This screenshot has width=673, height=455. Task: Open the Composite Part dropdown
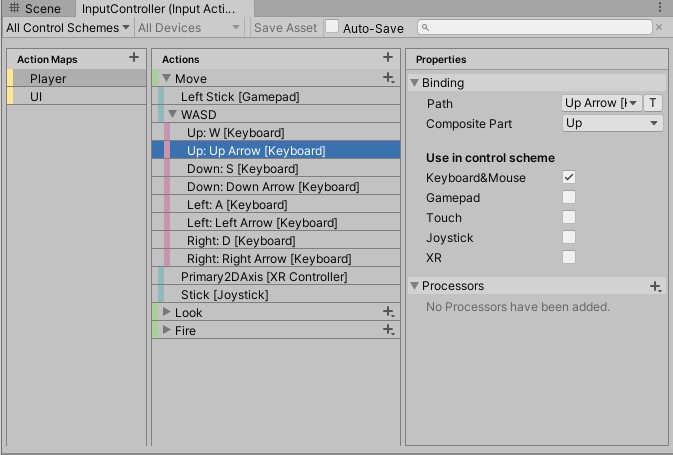[612, 123]
